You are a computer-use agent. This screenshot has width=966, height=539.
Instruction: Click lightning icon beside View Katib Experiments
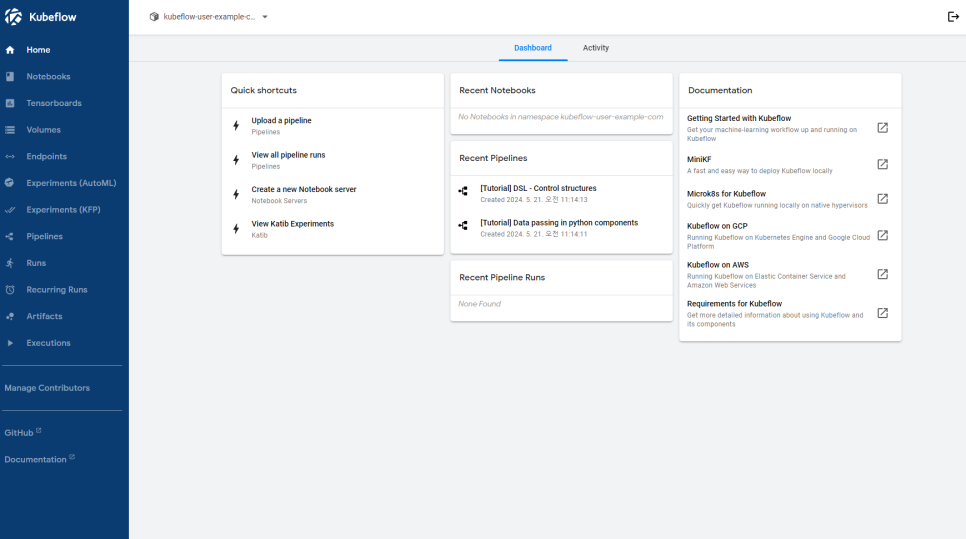pos(236,229)
